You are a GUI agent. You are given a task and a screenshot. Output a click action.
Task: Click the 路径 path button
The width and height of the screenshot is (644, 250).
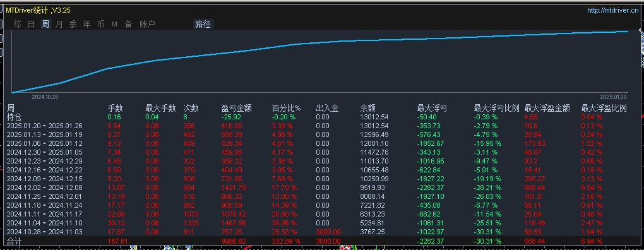tap(203, 24)
